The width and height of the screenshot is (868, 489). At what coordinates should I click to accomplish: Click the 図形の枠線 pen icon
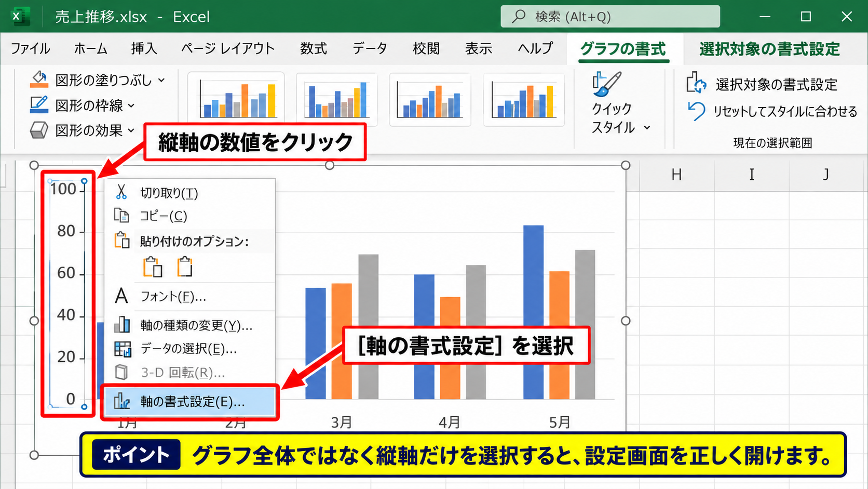[39, 105]
